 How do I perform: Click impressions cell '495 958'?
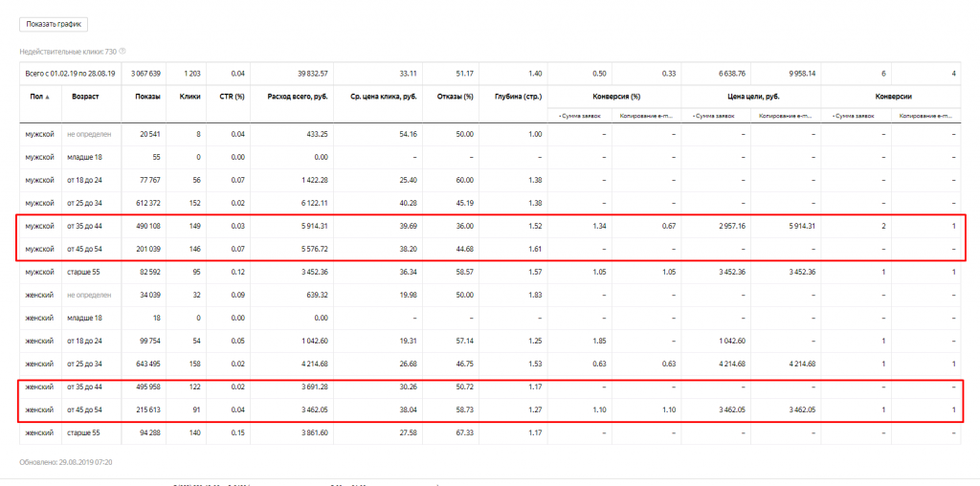[148, 387]
